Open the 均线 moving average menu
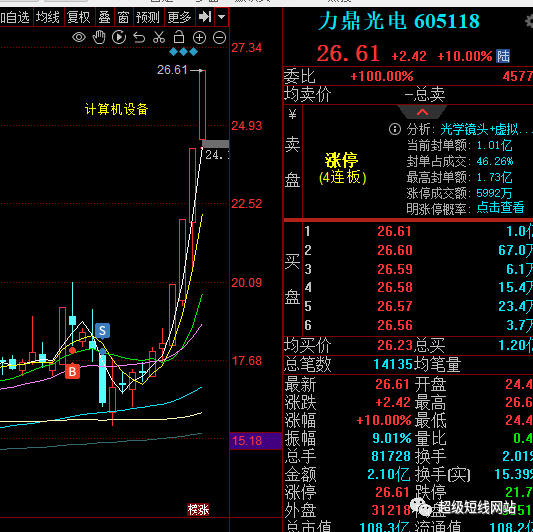 coord(48,17)
